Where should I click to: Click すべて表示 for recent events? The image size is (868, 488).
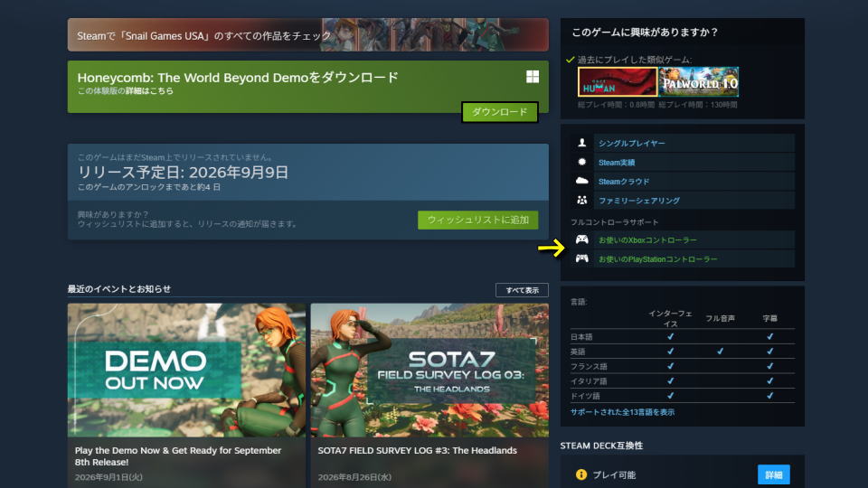[x=522, y=290]
